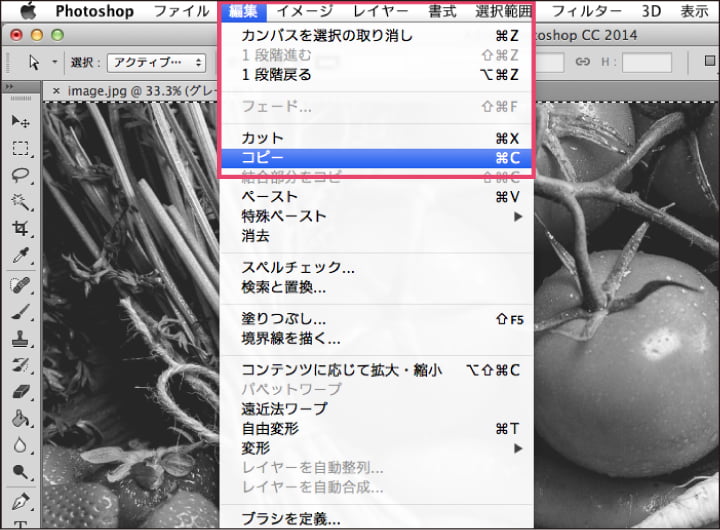Choose 遠近法ワープ from the menu
The height and width of the screenshot is (530, 720).
click(377, 408)
